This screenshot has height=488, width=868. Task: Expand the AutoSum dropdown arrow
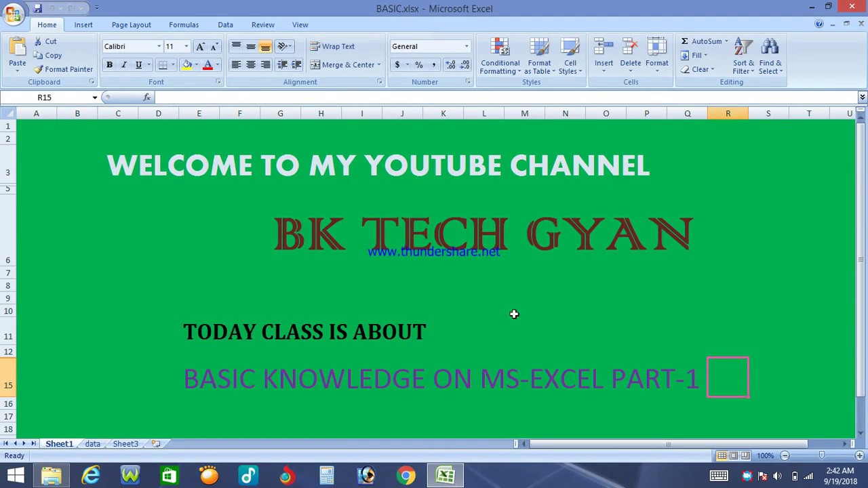pyautogui.click(x=726, y=41)
